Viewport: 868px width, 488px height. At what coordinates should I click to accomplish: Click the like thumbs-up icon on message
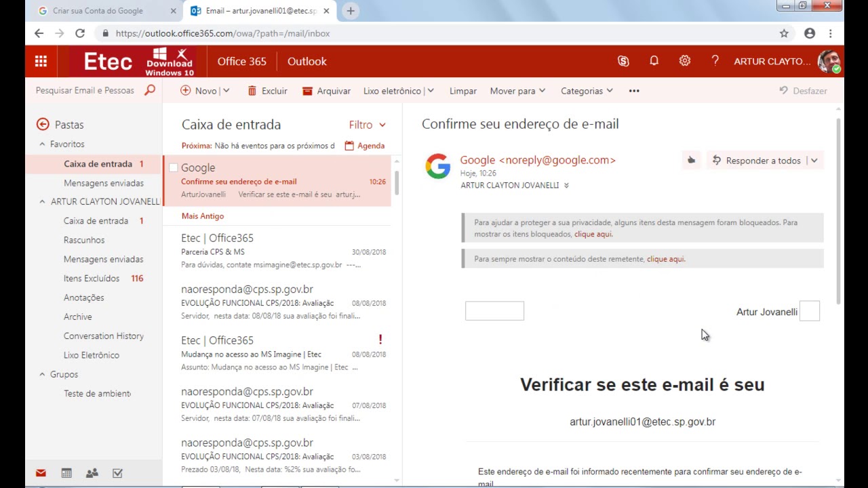(691, 161)
